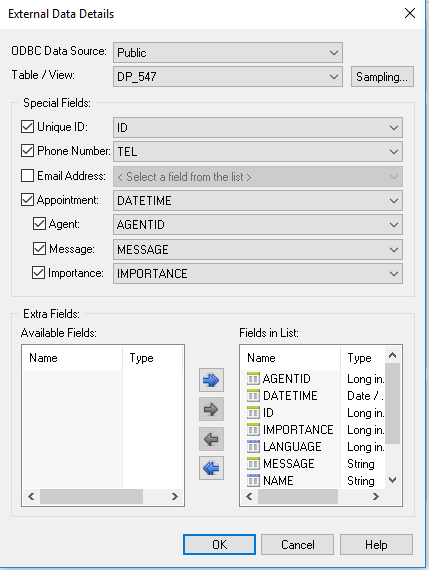This screenshot has height=570, width=429.
Task: Select the NAME field icon in list
Action: tap(253, 480)
